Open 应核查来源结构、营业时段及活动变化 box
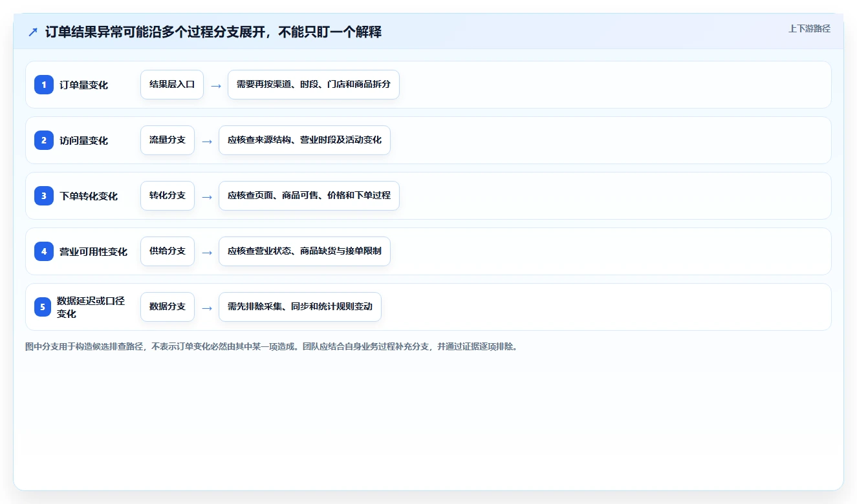Screen dimensions: 857x504 (305, 140)
